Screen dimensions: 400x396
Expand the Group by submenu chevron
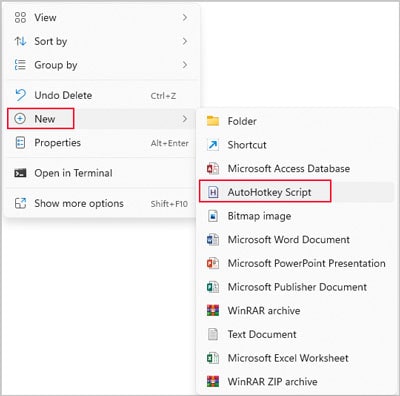185,65
